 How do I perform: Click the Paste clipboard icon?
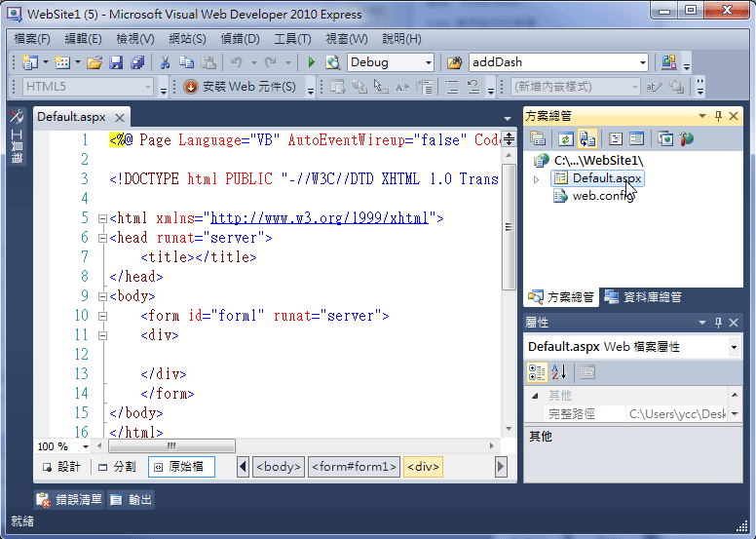208,62
